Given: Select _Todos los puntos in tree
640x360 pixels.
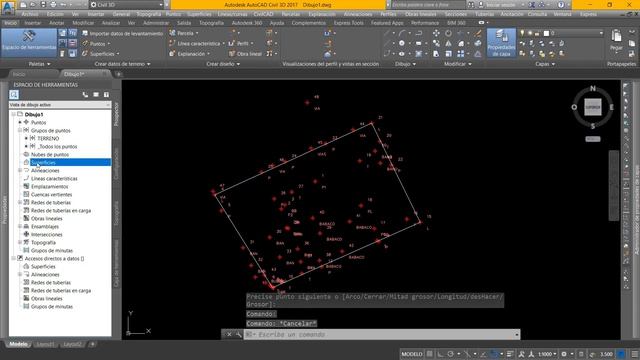Looking at the screenshot, I should tap(57, 147).
